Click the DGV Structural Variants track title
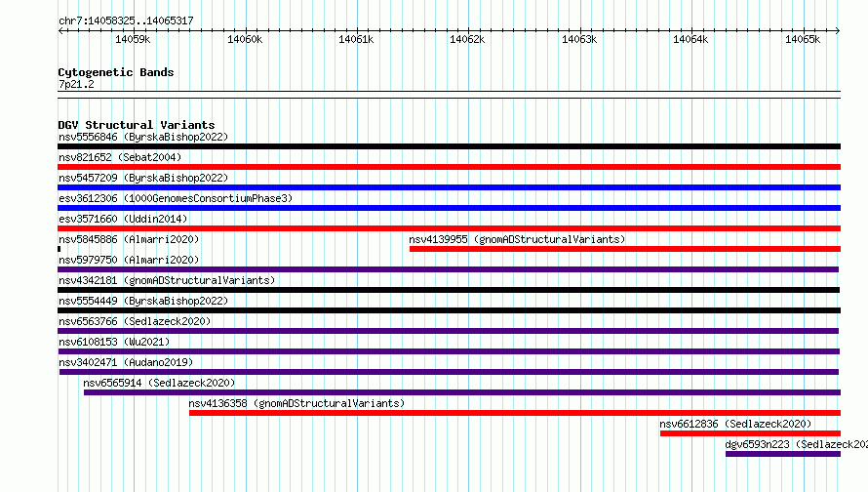The image size is (868, 492). [x=137, y=125]
